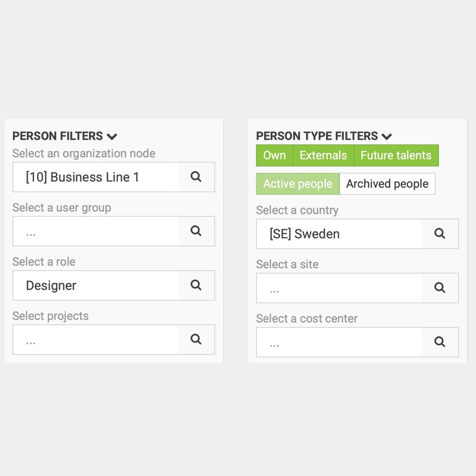Open the role field showing Designer

pos(95,285)
